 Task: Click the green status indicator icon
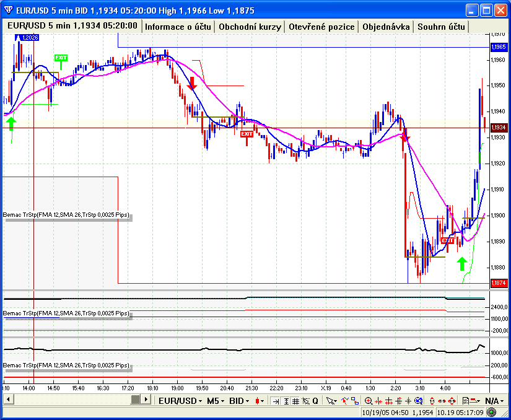click(x=491, y=412)
